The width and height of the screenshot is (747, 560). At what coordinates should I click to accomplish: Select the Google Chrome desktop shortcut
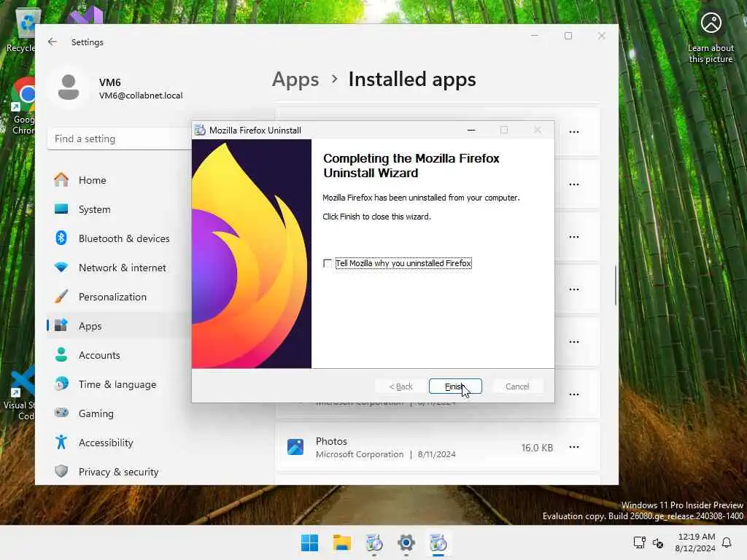(x=23, y=106)
